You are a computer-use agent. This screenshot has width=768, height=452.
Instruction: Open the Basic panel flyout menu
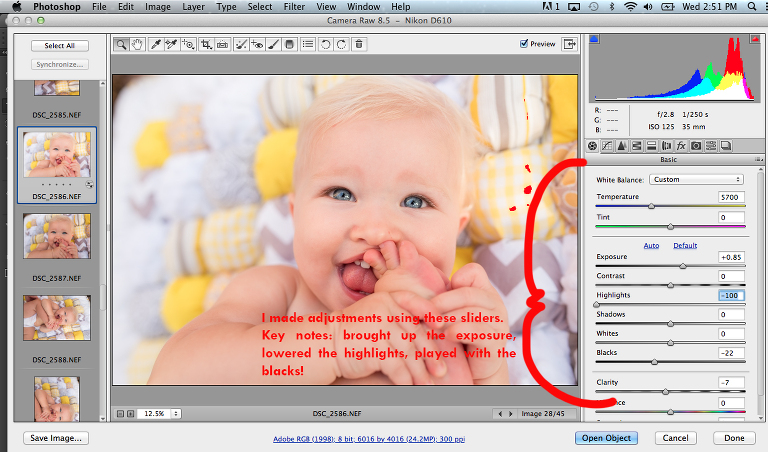tap(758, 160)
